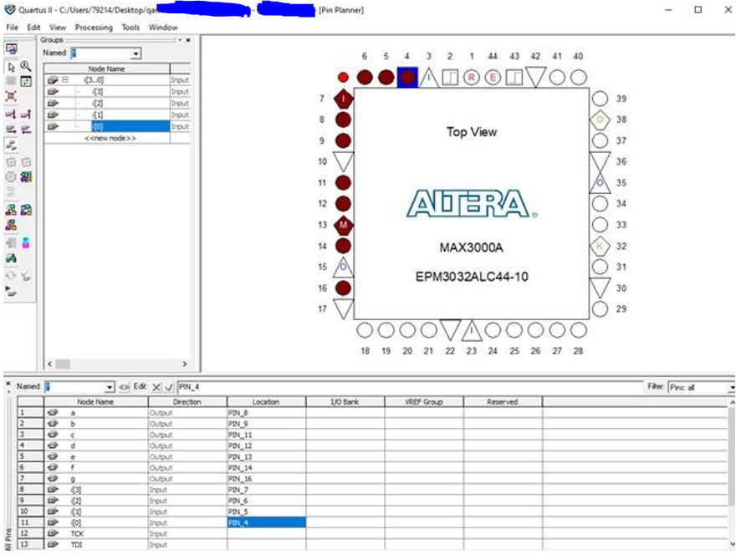Select pin 2 square symbol on top

(x=450, y=78)
